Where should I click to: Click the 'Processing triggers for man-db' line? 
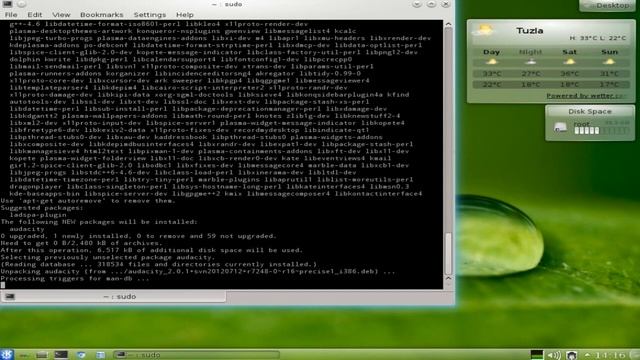click(x=75, y=278)
